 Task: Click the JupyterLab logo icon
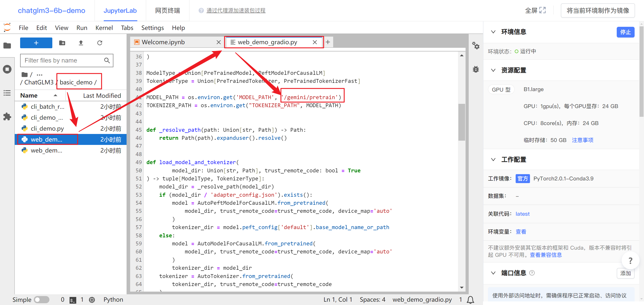tap(7, 27)
